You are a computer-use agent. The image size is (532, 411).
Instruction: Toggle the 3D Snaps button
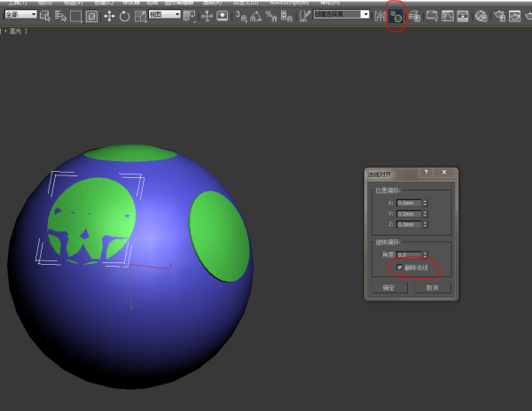tap(241, 16)
